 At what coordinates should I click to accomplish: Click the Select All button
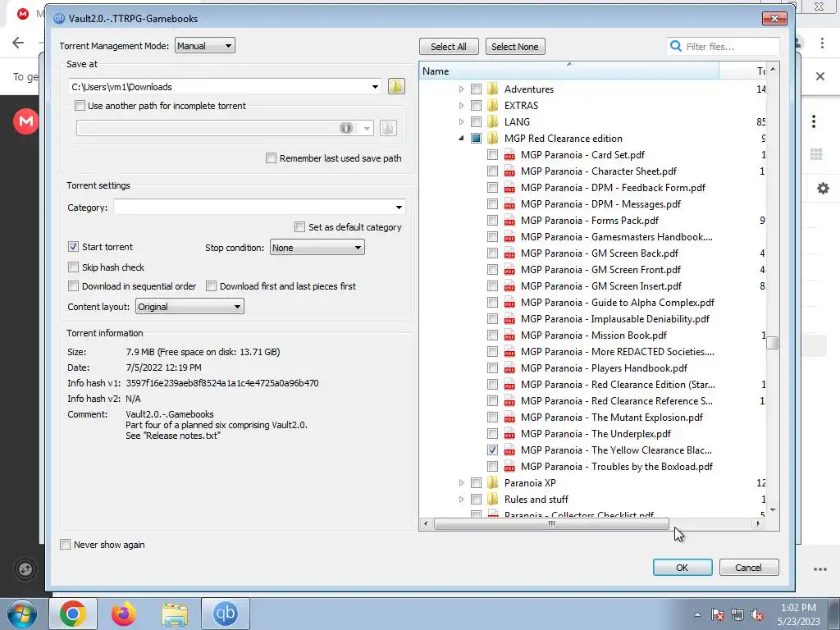click(x=449, y=47)
